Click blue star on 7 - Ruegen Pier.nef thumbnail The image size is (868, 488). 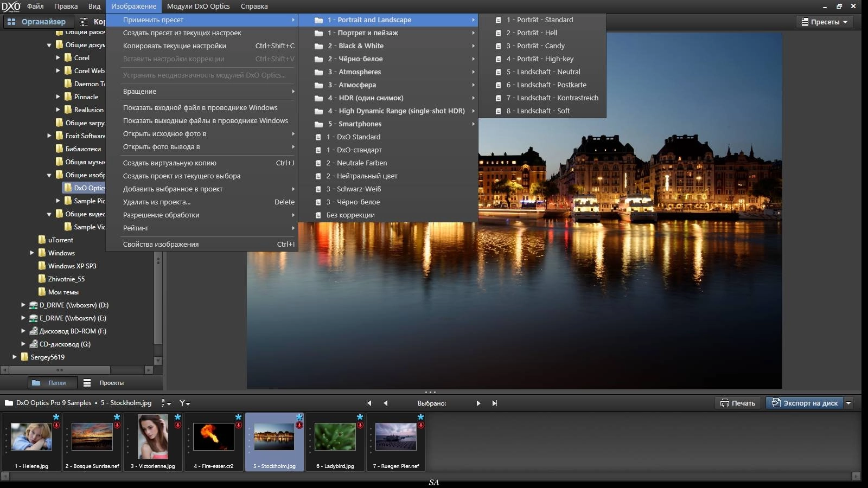421,416
